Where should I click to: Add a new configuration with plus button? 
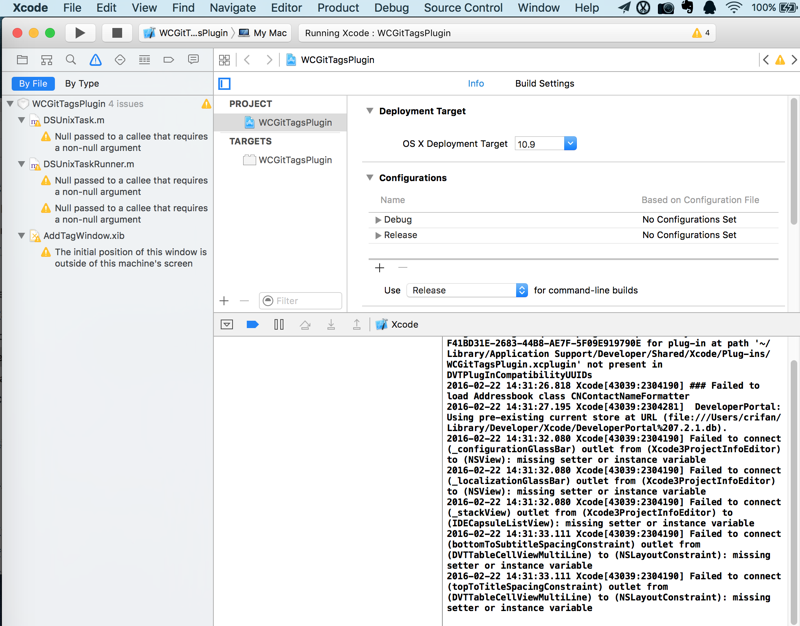pos(379,268)
